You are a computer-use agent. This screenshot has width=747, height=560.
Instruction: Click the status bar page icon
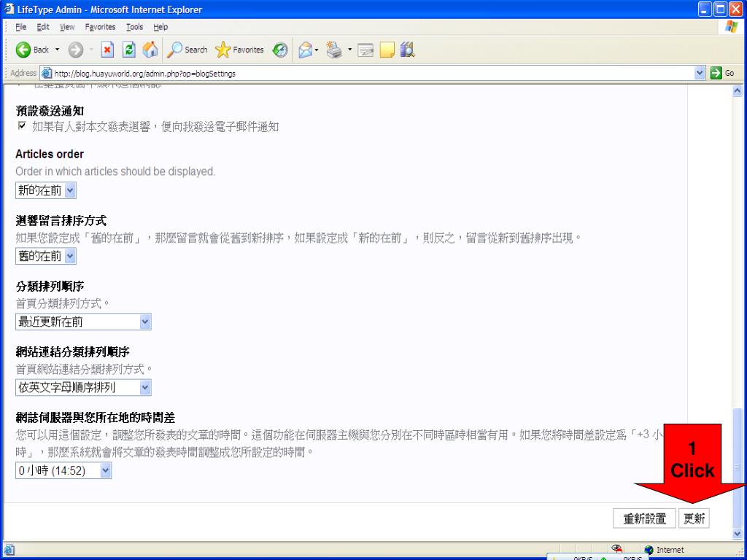9,550
